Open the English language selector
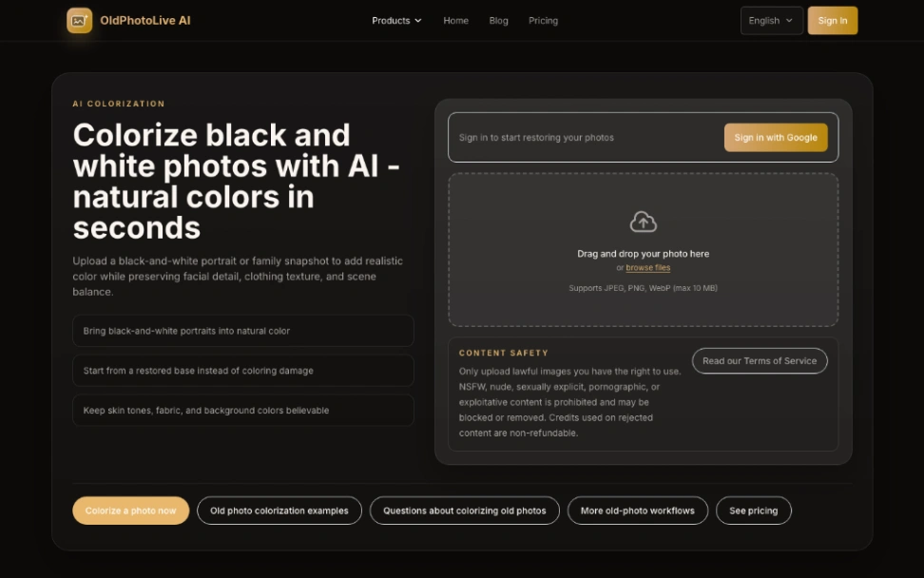This screenshot has width=924, height=578. [771, 21]
